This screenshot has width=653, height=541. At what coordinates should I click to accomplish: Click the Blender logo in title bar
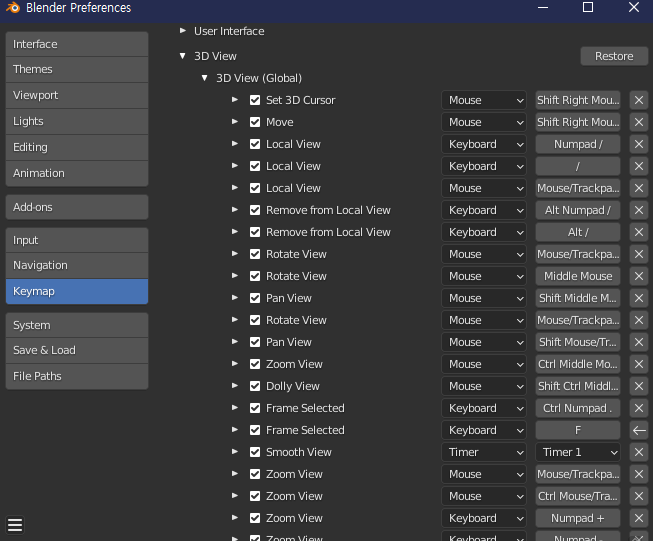click(x=13, y=7)
